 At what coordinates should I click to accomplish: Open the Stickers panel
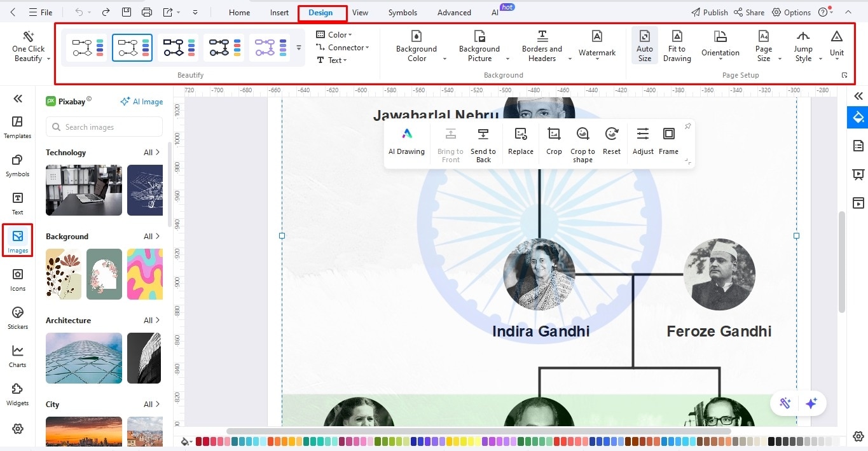click(x=17, y=317)
